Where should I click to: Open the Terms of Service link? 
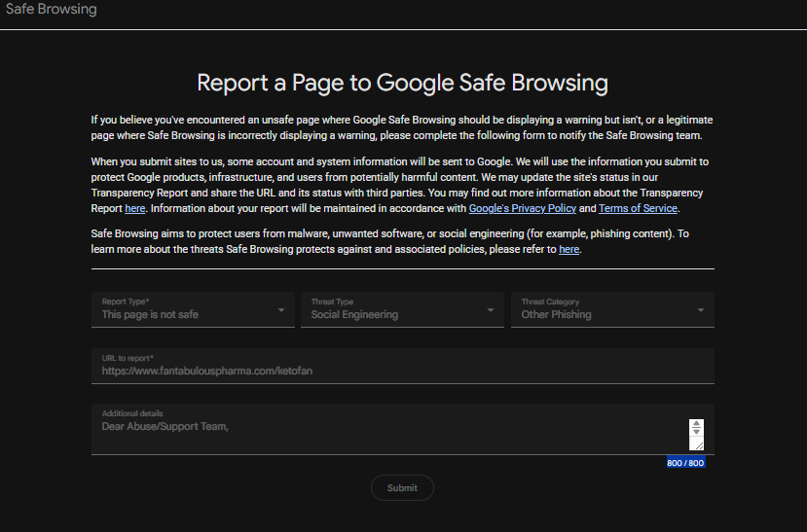point(638,208)
